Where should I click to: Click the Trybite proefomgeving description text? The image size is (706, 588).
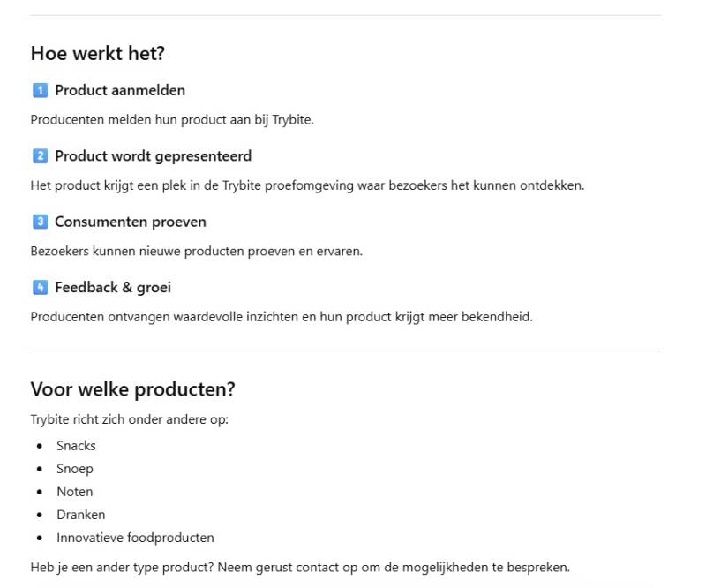307,185
